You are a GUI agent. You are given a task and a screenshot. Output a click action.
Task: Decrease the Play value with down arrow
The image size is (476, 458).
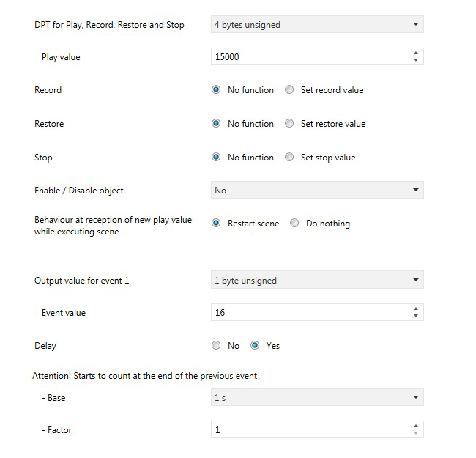[x=416, y=60]
